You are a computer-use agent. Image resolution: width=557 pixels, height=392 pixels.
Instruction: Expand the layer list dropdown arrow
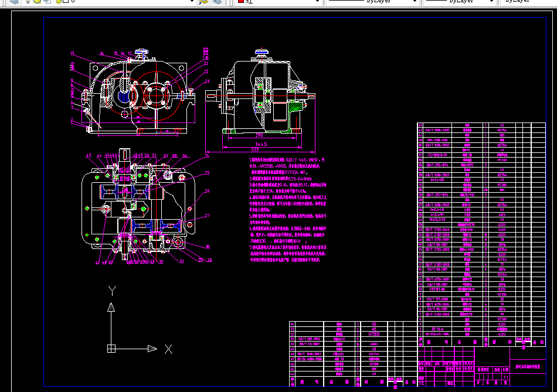point(192,1)
